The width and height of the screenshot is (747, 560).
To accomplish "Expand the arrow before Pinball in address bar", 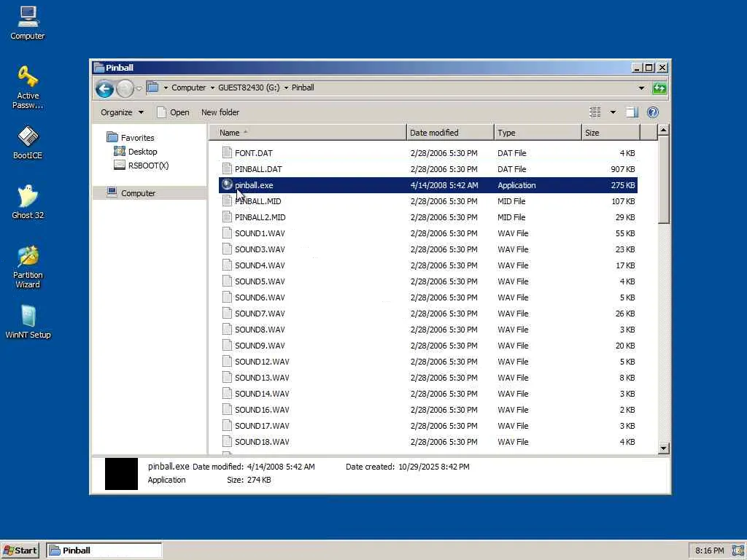I will coord(286,87).
